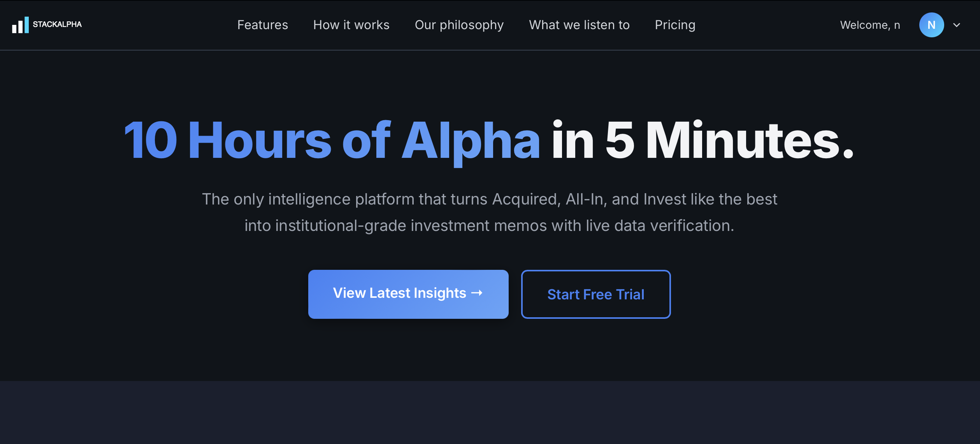980x444 pixels.
Task: Expand the account chevron next to the avatar
Action: point(957,26)
